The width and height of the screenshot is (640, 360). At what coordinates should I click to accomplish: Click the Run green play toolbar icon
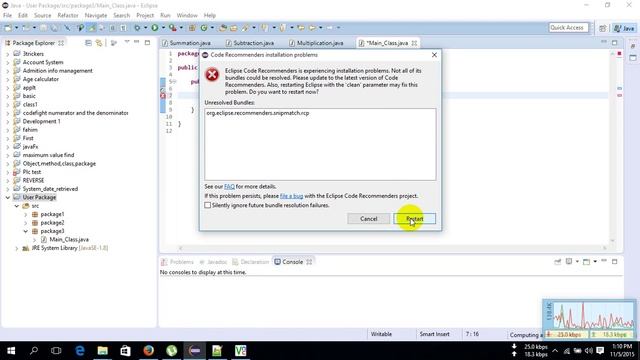[x=155, y=28]
